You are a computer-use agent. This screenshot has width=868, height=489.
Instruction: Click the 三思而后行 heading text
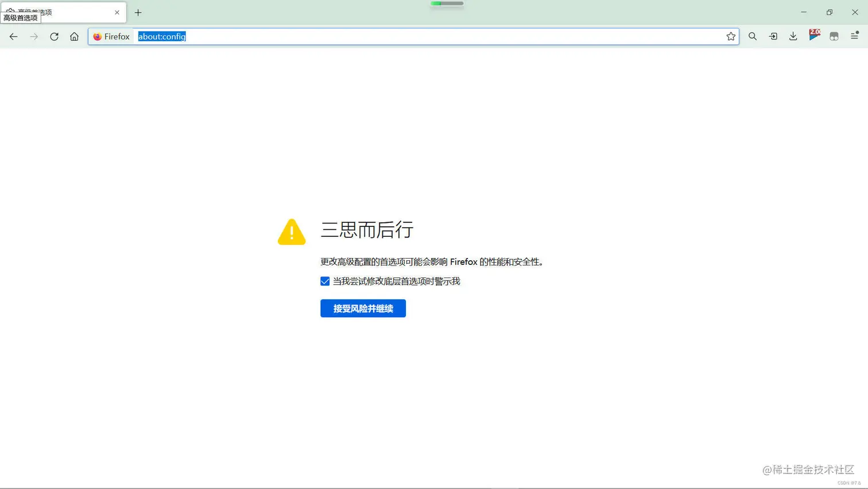click(367, 230)
